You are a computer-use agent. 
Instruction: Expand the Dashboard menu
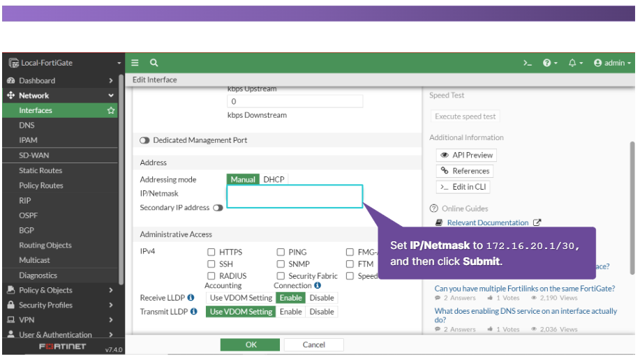click(60, 81)
